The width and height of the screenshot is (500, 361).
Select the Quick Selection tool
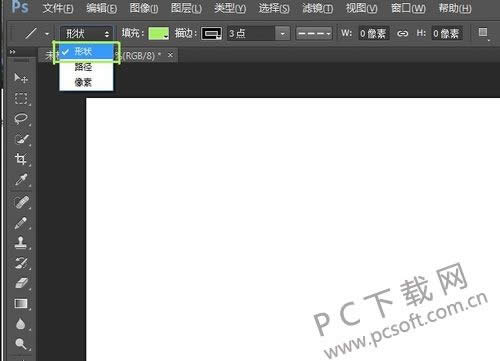21,139
